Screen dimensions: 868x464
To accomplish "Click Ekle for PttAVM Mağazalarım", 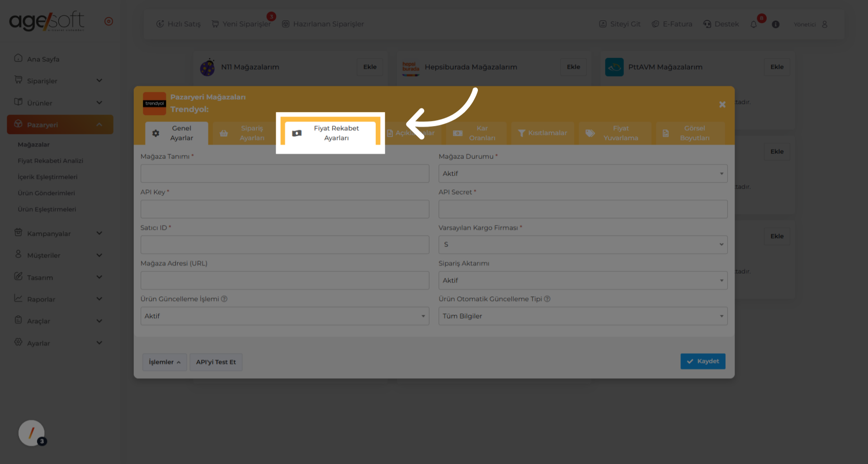I will click(x=777, y=67).
